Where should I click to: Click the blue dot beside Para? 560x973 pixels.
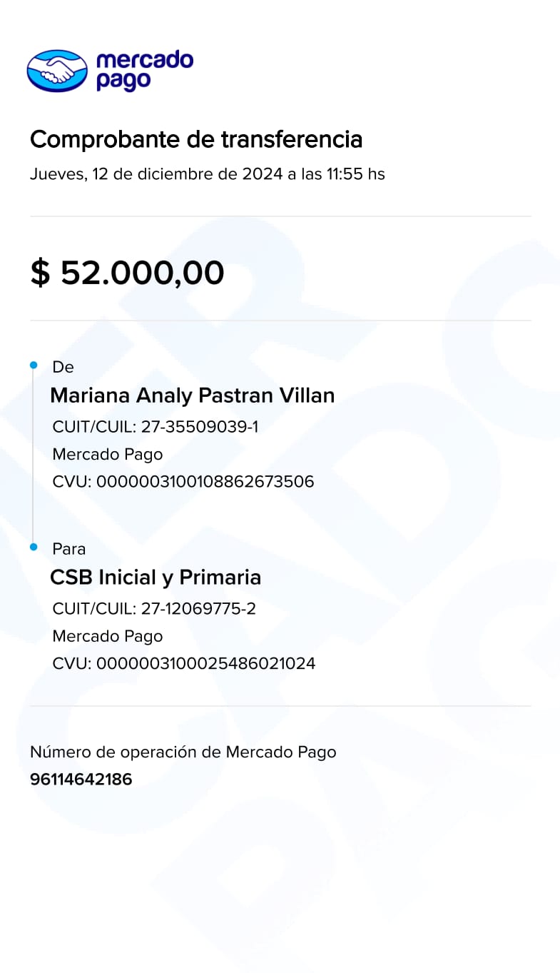pyautogui.click(x=34, y=547)
